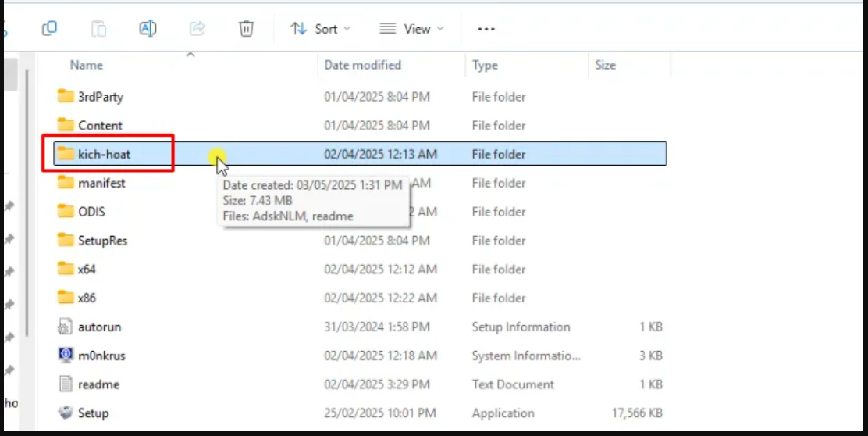Click the Type column header

485,66
